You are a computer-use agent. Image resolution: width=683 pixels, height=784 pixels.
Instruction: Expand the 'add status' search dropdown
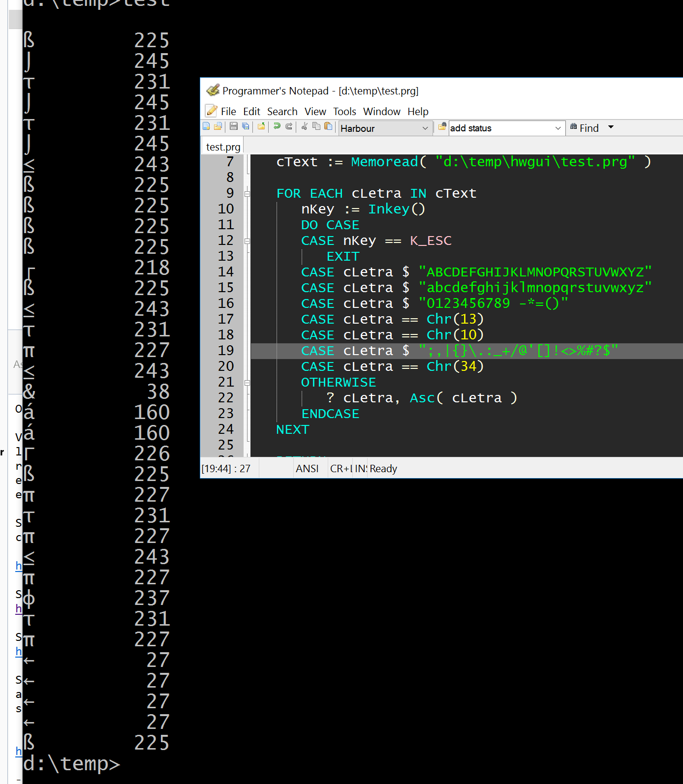pos(558,128)
